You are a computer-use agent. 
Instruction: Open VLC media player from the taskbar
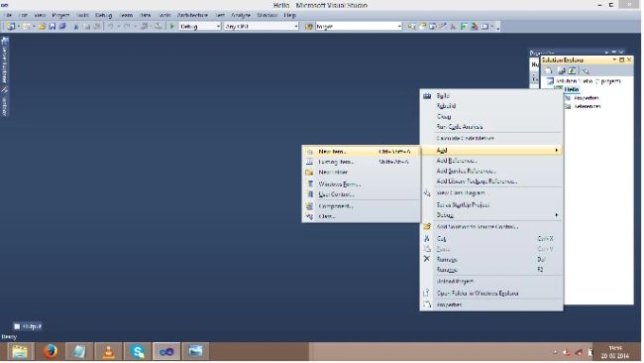[x=108, y=351]
